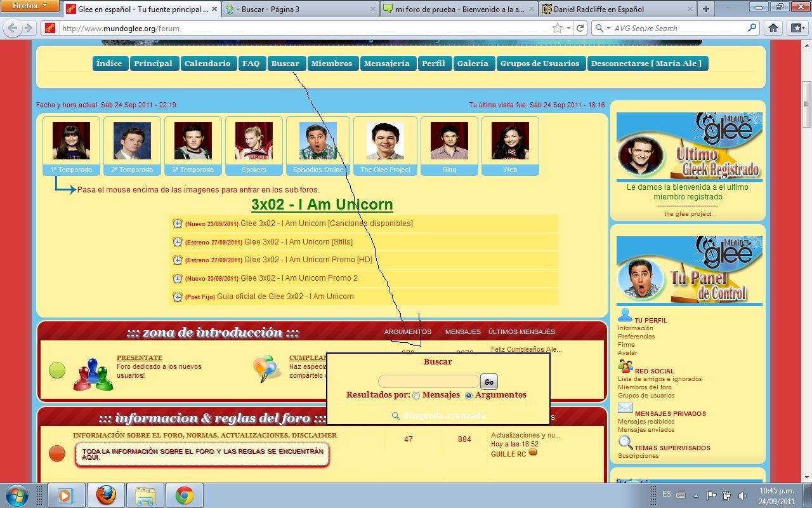This screenshot has width=812, height=508.
Task: Focus the Buscar popup search field
Action: coord(429,382)
